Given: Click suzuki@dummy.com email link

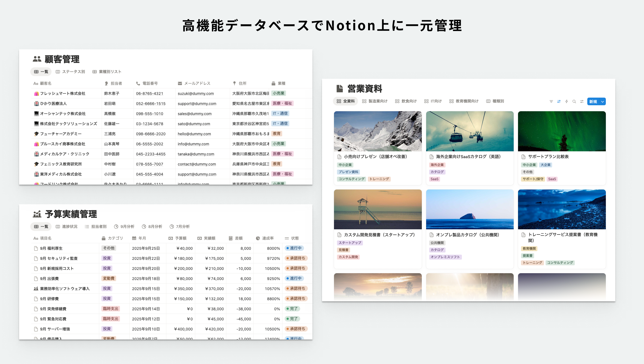Looking at the screenshot, I should point(196,94).
